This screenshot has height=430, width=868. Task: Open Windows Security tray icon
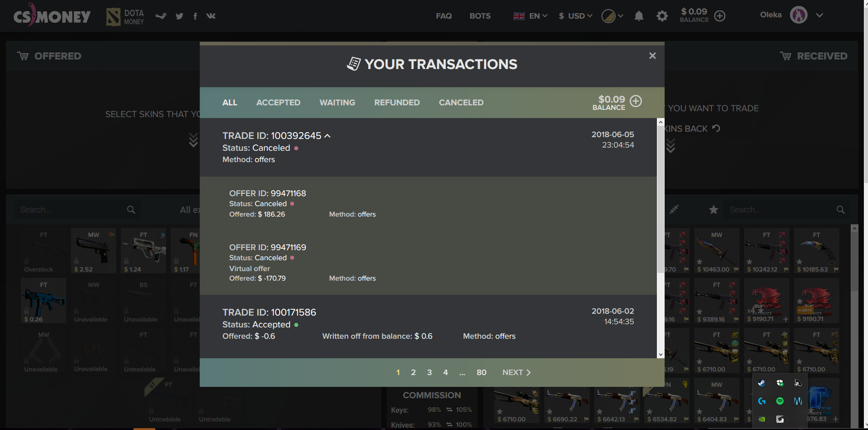point(780,383)
